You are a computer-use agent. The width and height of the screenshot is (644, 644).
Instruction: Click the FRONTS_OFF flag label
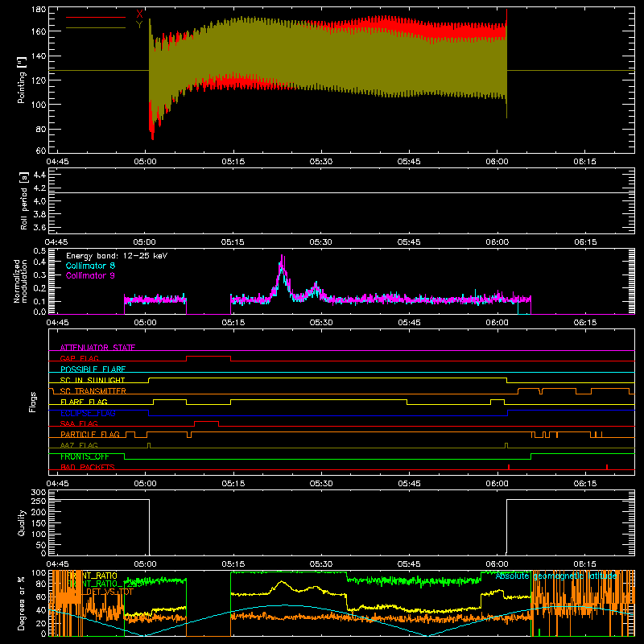point(85,456)
